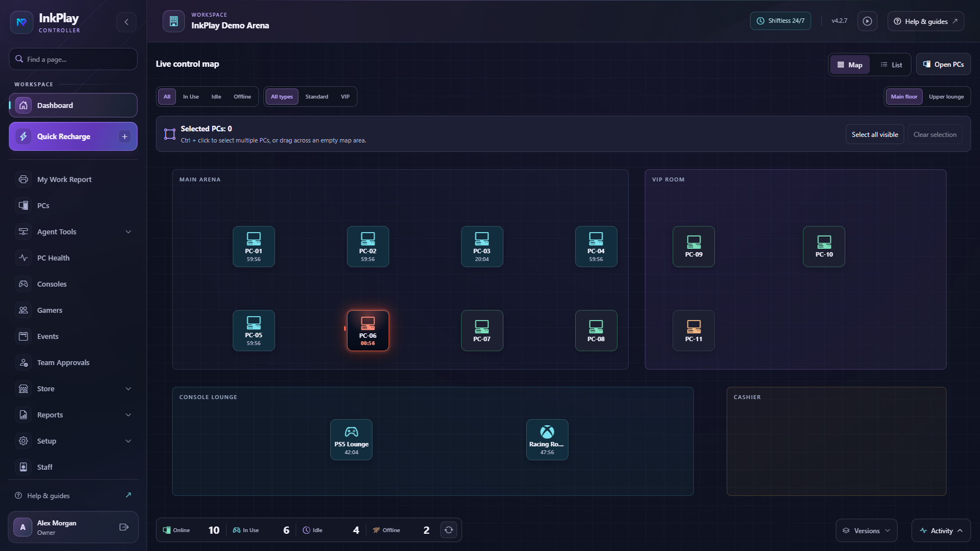This screenshot has height=551, width=980.
Task: Filter PCs by VIP type
Action: point(345,97)
